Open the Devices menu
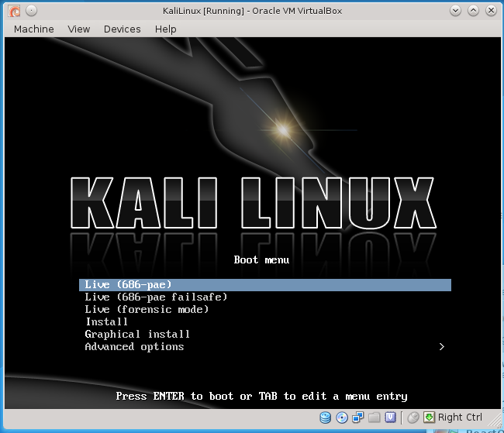Screen dimensions: 504x433 123,29
